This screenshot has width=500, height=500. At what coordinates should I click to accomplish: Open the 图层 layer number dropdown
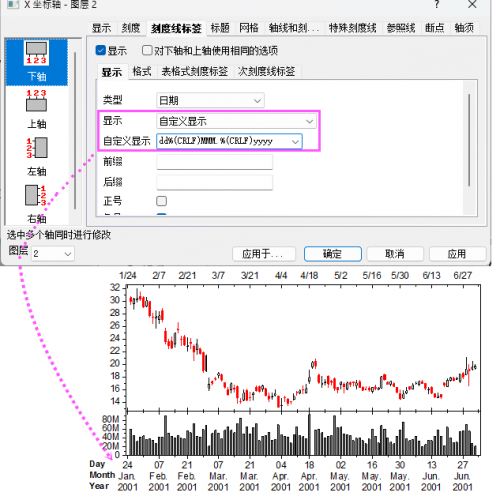coord(53,254)
